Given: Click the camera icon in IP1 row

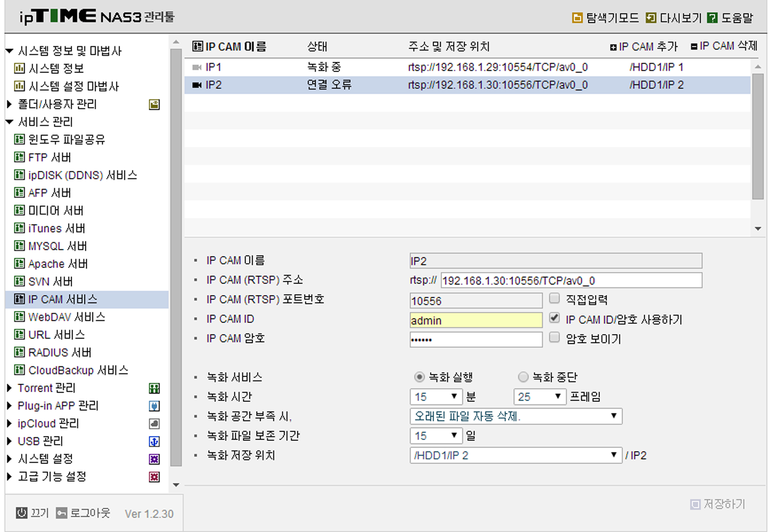Looking at the screenshot, I should (x=197, y=67).
